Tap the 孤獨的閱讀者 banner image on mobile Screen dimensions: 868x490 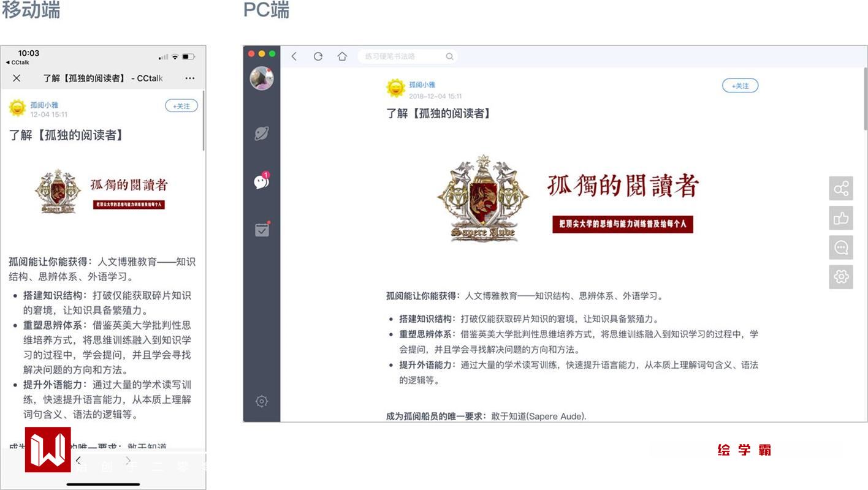pyautogui.click(x=102, y=191)
